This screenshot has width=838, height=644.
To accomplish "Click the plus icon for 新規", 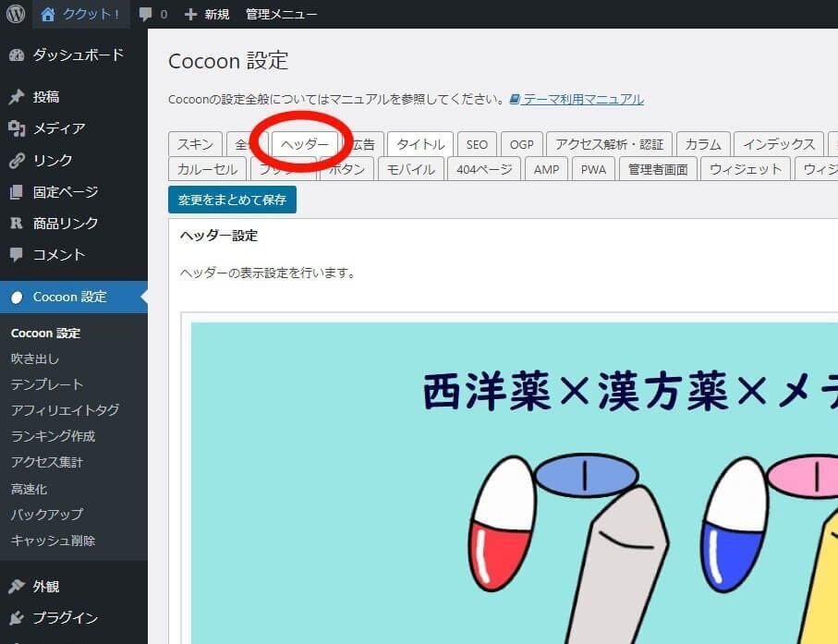I will tap(191, 15).
